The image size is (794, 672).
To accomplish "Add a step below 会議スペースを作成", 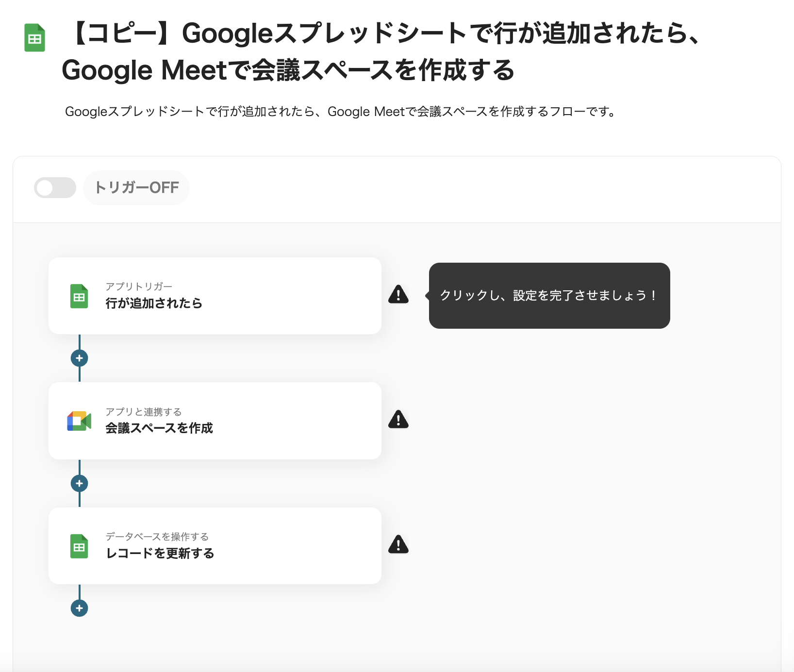I will [x=79, y=483].
